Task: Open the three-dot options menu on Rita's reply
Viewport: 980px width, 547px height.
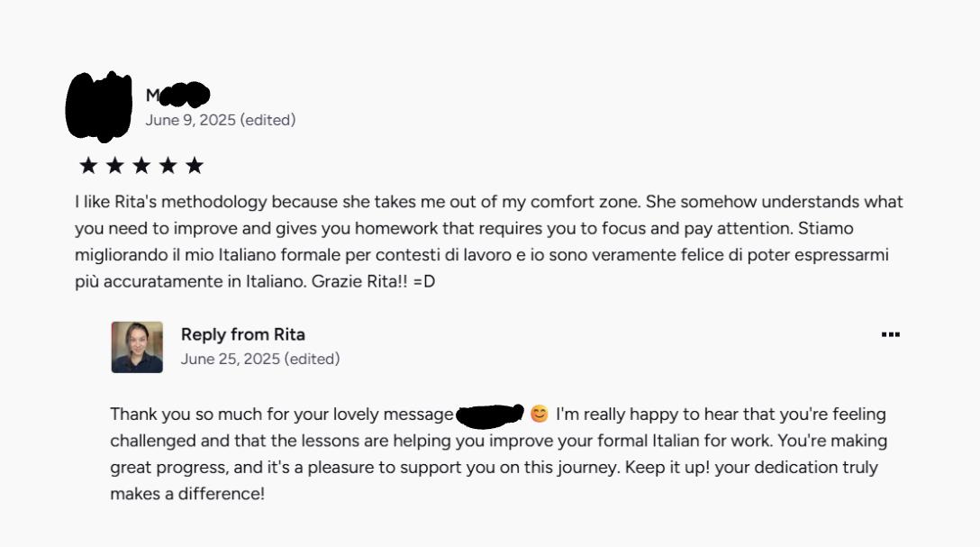Action: [890, 334]
